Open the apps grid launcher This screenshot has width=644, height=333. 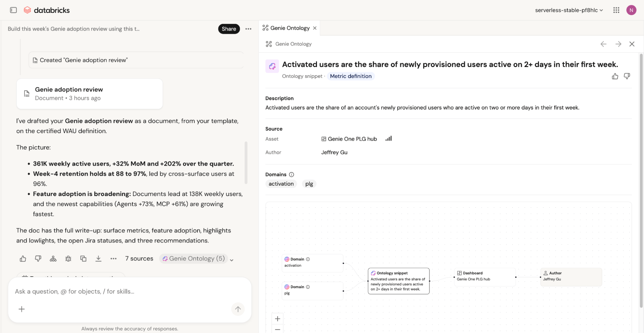(x=616, y=10)
